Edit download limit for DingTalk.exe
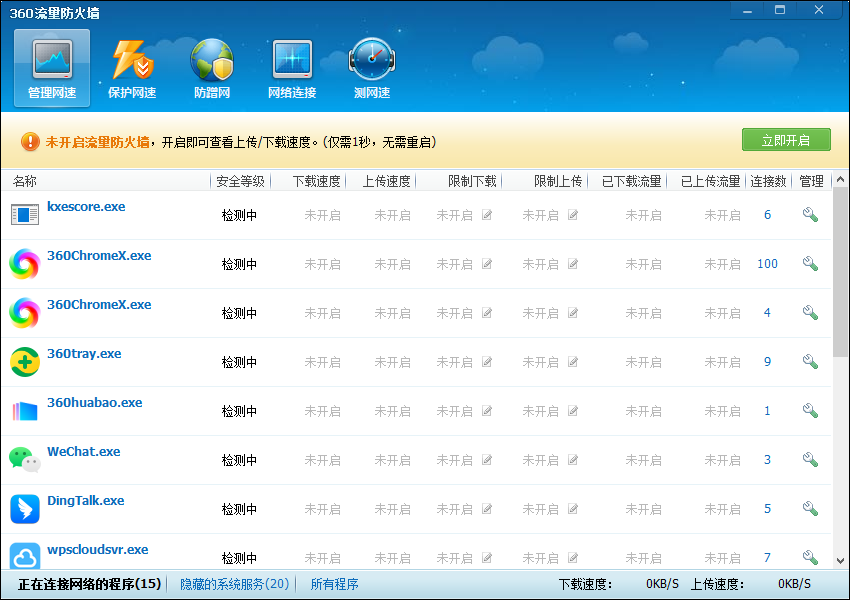This screenshot has width=850, height=600. (487, 509)
